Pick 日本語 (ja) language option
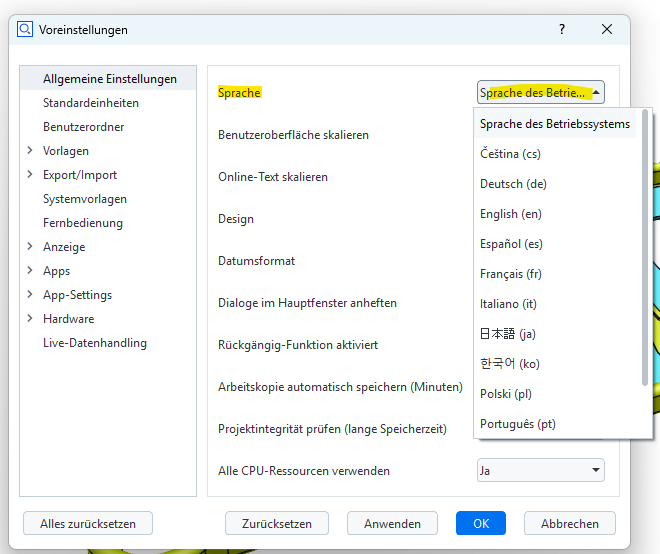This screenshot has width=660, height=554. tap(508, 334)
